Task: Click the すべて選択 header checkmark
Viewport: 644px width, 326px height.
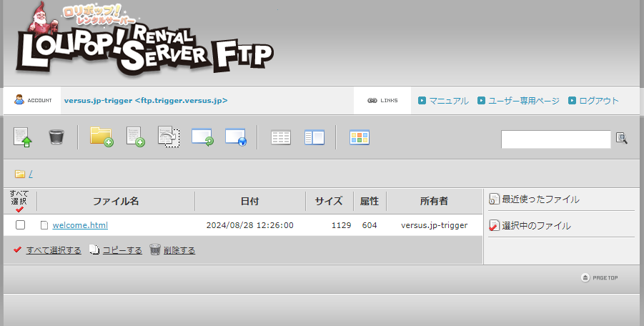Action: click(x=19, y=209)
